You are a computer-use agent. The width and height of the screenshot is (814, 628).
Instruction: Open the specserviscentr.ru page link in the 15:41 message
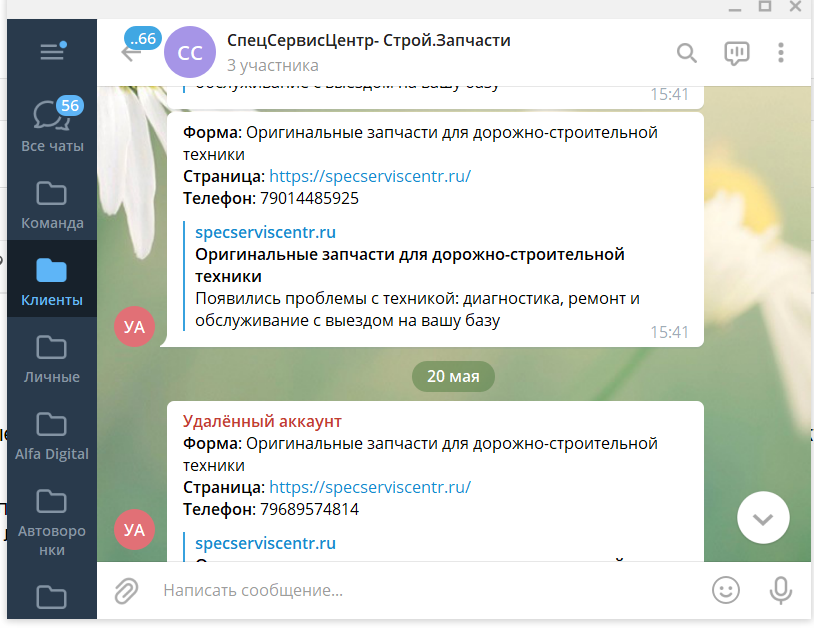tap(370, 176)
